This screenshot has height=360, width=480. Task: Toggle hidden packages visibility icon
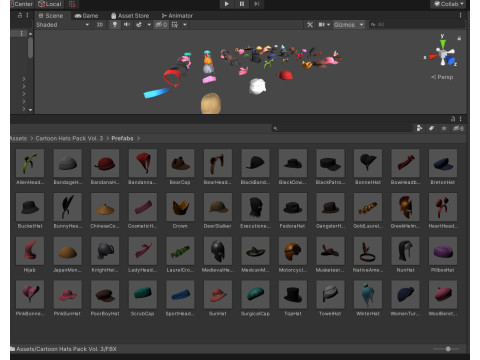coord(458,128)
